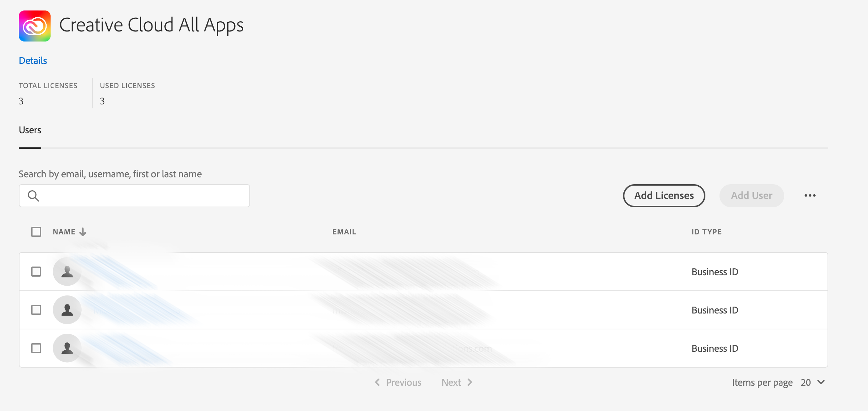This screenshot has width=868, height=411.
Task: Check the first user row checkbox
Action: [36, 272]
